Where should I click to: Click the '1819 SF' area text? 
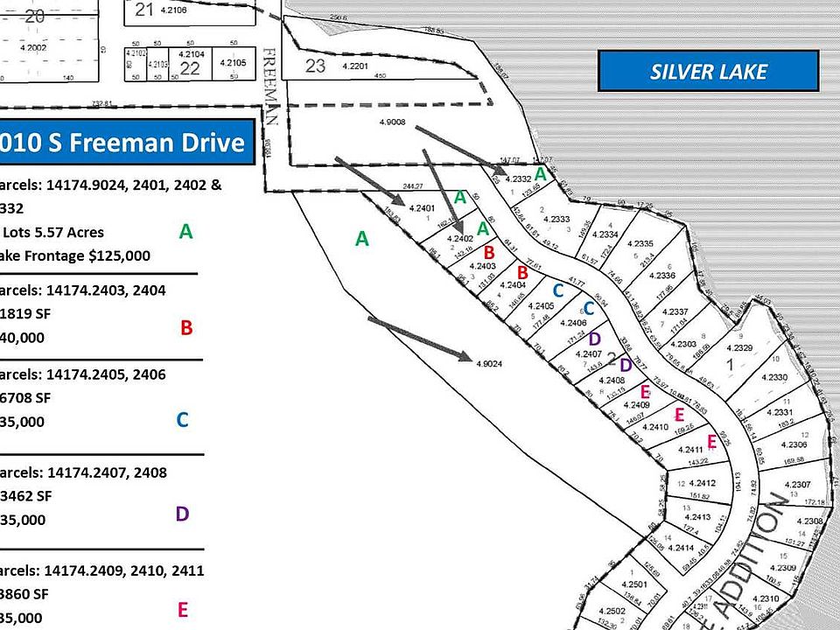pos(25,314)
